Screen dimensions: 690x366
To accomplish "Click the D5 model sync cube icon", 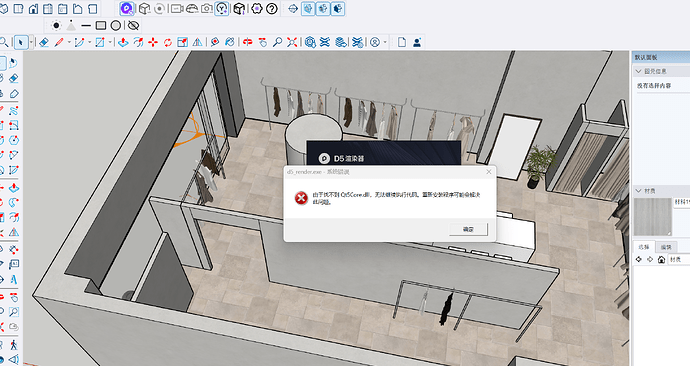I will 144,8.
